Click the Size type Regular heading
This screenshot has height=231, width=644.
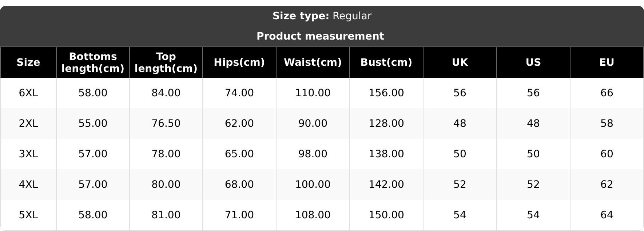click(322, 16)
